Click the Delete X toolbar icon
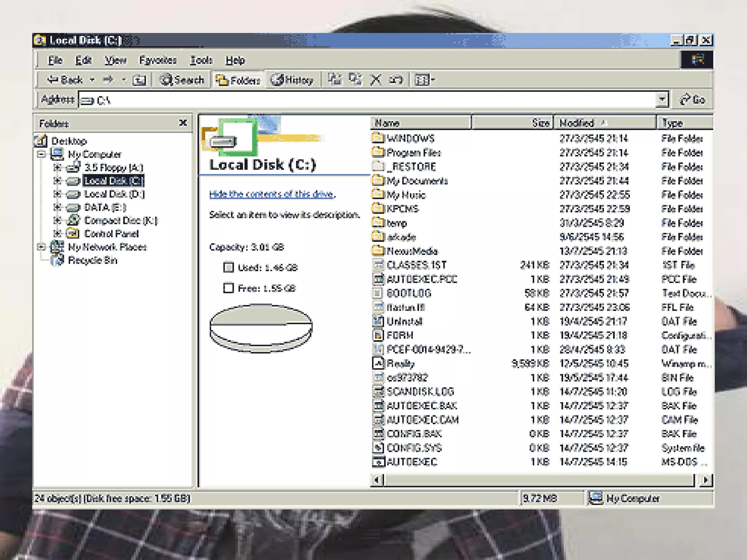The width and height of the screenshot is (747, 560). 375,79
